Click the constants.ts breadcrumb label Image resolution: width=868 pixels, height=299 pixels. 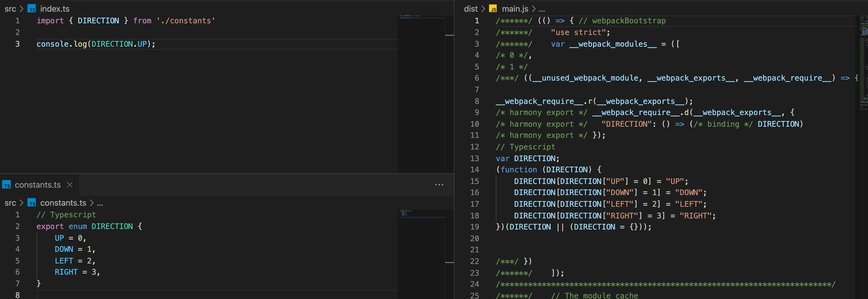click(63, 203)
